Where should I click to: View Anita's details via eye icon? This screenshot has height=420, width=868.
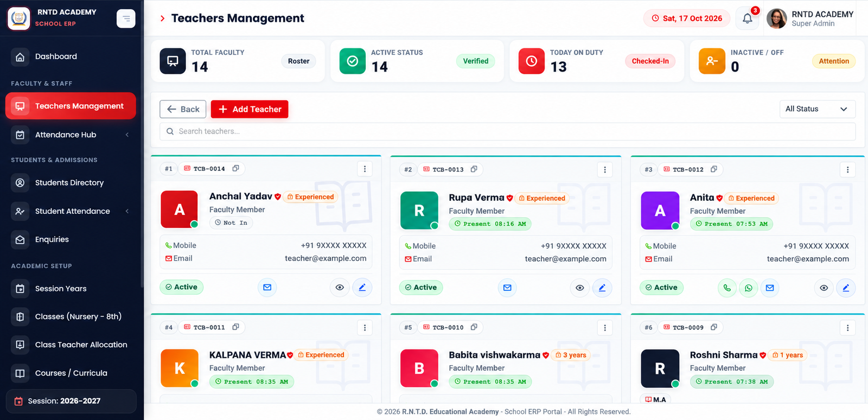[824, 288]
